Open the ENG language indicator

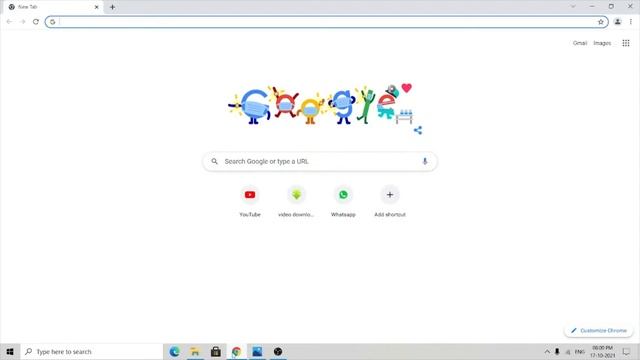coord(580,351)
